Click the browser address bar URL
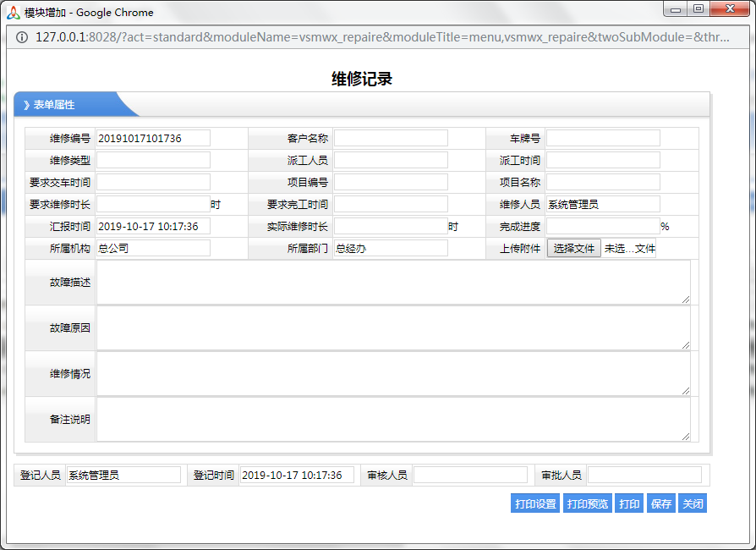756x550 pixels. coord(381,38)
